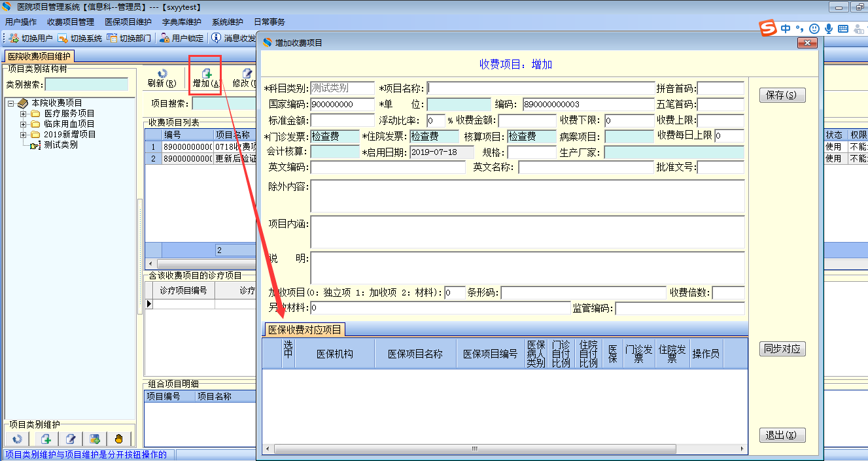Click the Sogou input method S logo
This screenshot has height=461, width=868.
pyautogui.click(x=767, y=29)
